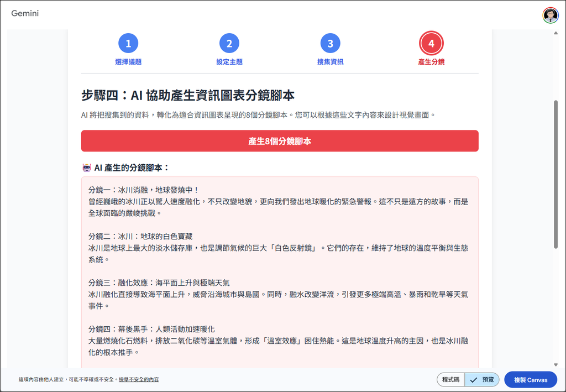Image resolution: width=566 pixels, height=392 pixels.
Task: Click the description starting AI 將把搜集到的資料
Action: point(259,115)
